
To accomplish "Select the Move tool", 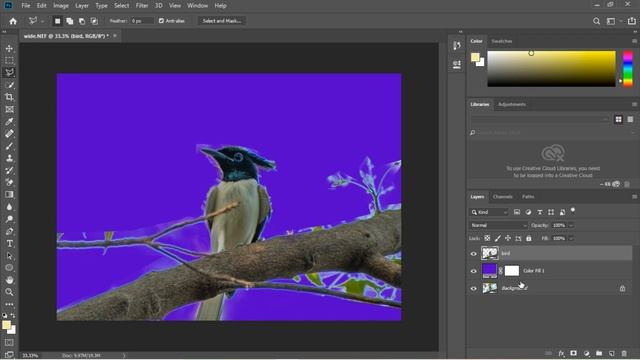I will (x=9, y=49).
